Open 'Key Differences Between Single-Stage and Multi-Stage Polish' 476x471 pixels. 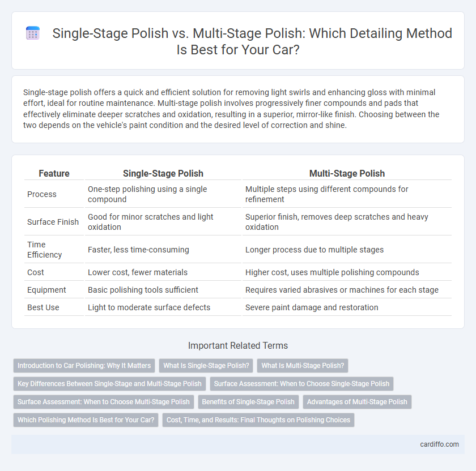[x=109, y=384]
